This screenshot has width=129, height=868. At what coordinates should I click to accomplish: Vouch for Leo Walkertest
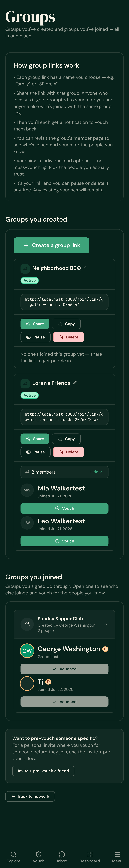(64, 541)
